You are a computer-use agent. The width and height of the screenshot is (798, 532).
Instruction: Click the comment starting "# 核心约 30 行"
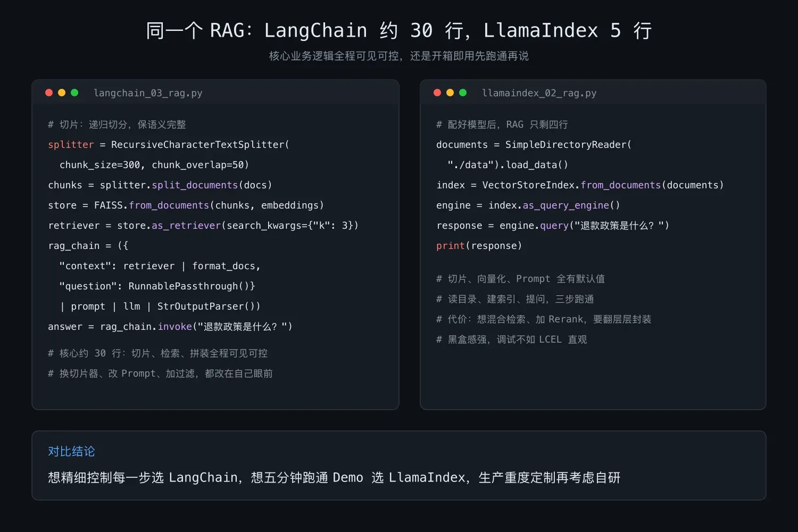click(x=157, y=353)
